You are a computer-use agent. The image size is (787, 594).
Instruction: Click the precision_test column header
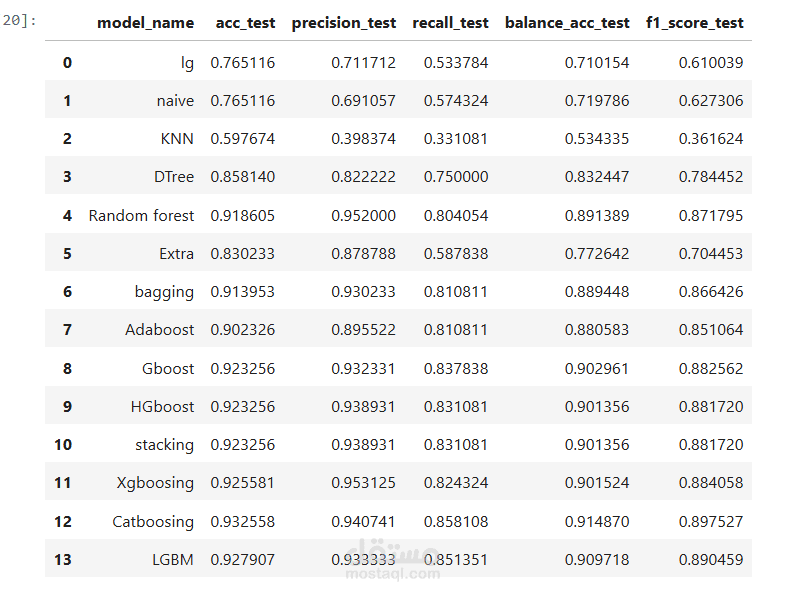click(343, 23)
